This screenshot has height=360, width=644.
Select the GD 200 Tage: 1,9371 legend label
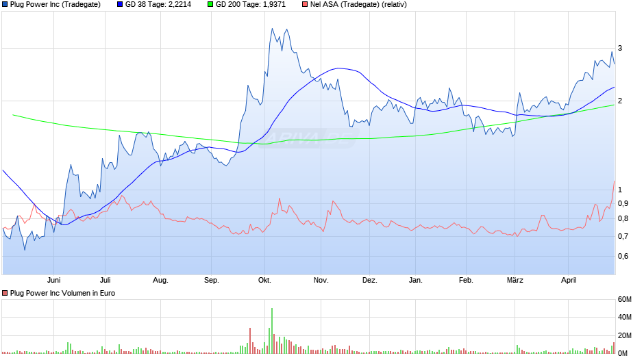point(251,5)
